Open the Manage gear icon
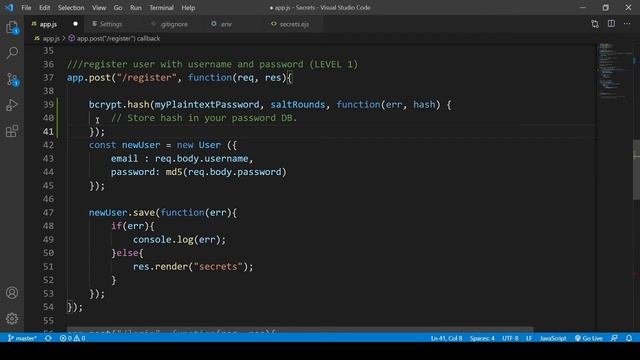This screenshot has width=640, height=360. 12,318
